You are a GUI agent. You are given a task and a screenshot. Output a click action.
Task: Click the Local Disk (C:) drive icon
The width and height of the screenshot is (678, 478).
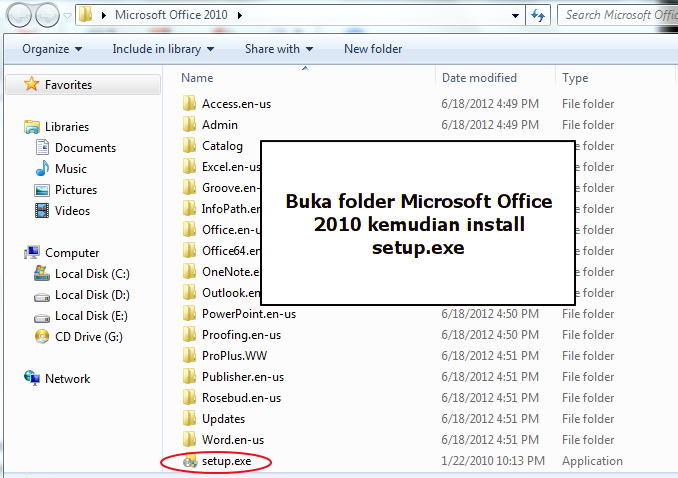coord(42,273)
